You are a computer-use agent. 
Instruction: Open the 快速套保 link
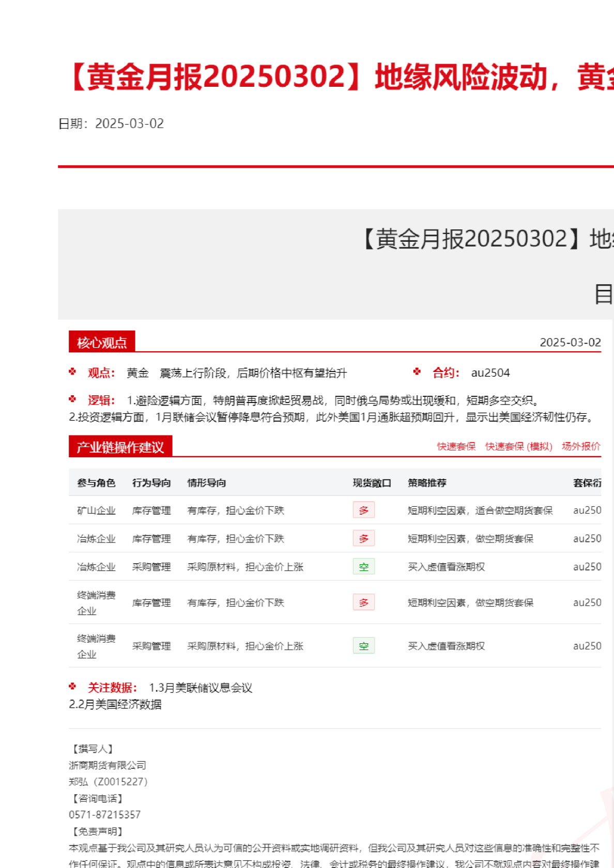[x=456, y=446]
